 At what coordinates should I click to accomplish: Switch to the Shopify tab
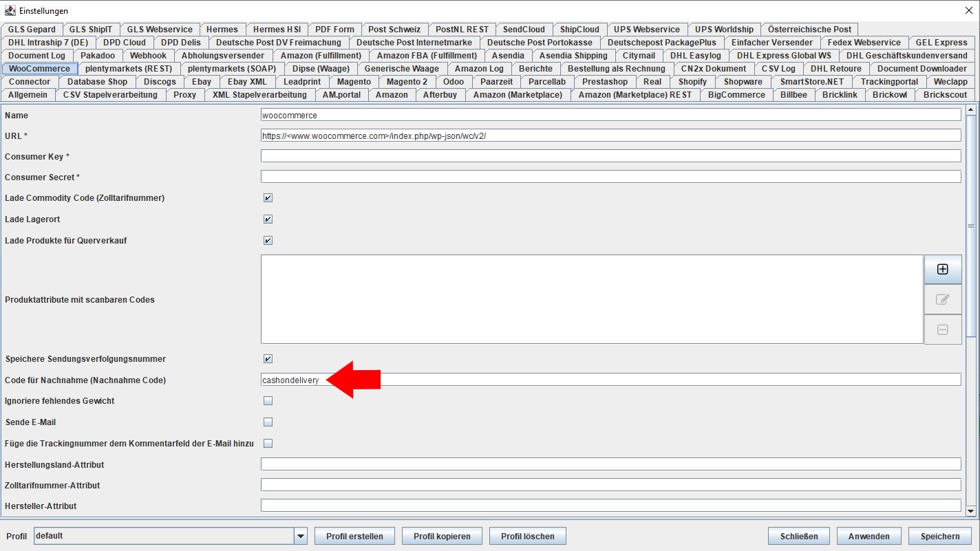pos(692,82)
